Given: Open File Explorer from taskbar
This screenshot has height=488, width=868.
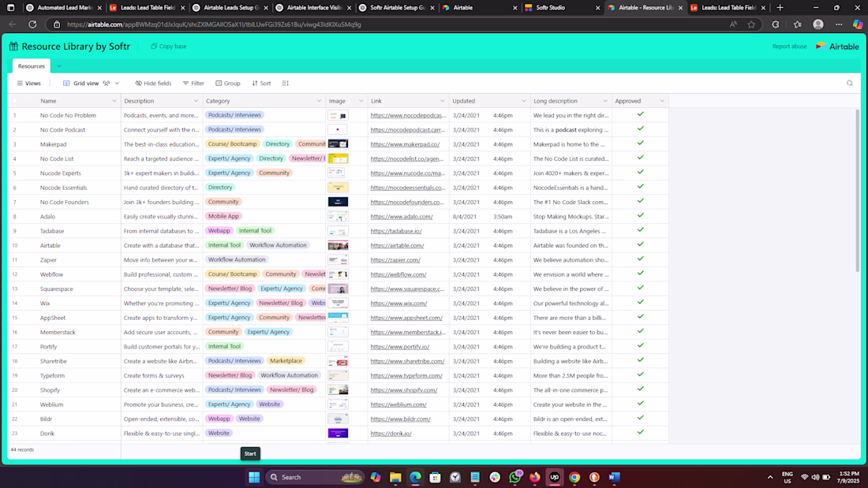Looking at the screenshot, I should tap(395, 477).
